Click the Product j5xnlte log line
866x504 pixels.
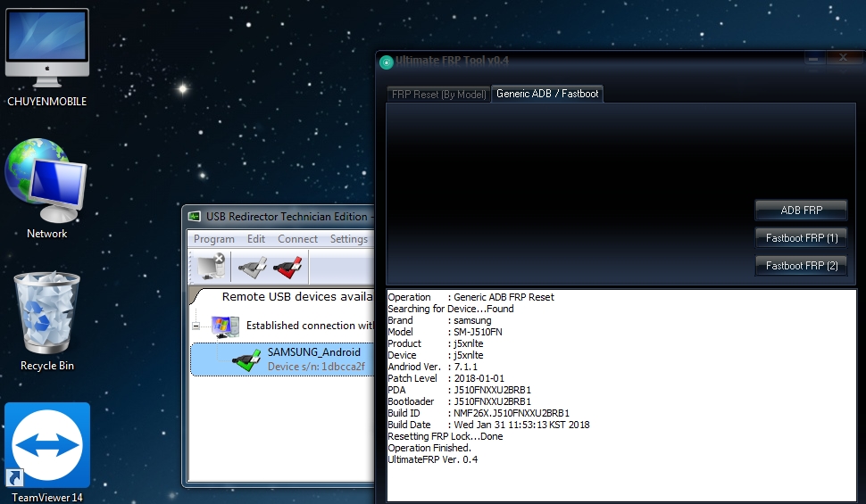pos(435,343)
